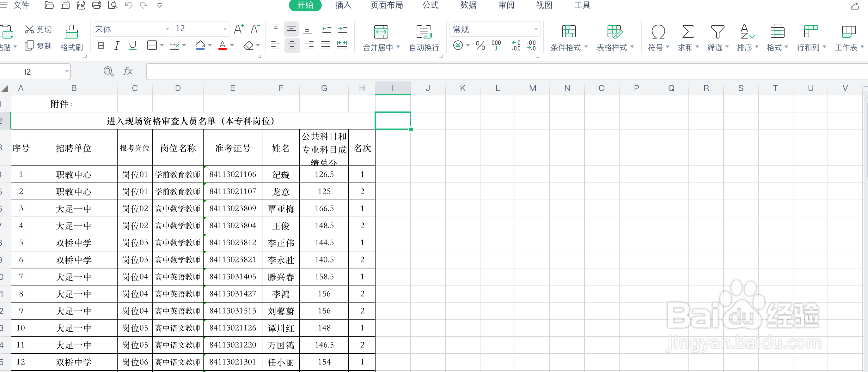
Task: Switch to the 审阅 tab
Action: [x=506, y=5]
